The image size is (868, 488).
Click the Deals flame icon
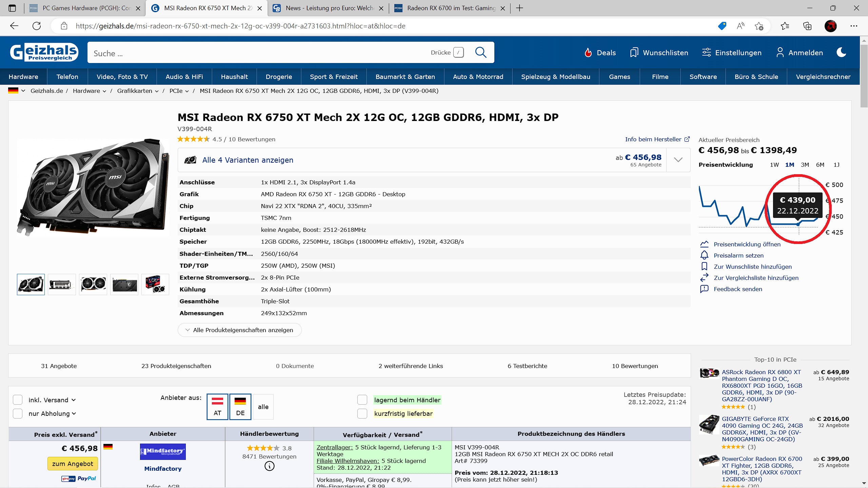[x=588, y=53]
